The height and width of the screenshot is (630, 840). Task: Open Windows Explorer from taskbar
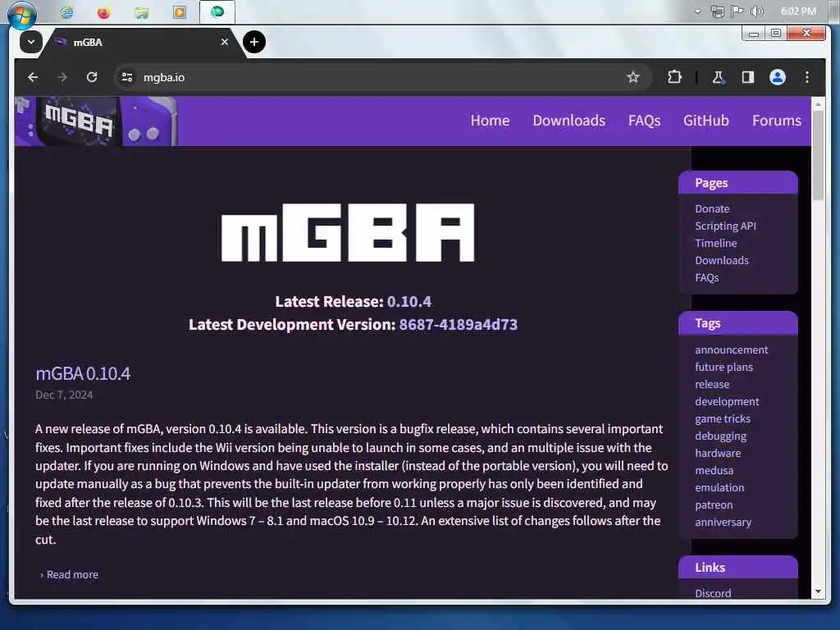click(x=142, y=11)
